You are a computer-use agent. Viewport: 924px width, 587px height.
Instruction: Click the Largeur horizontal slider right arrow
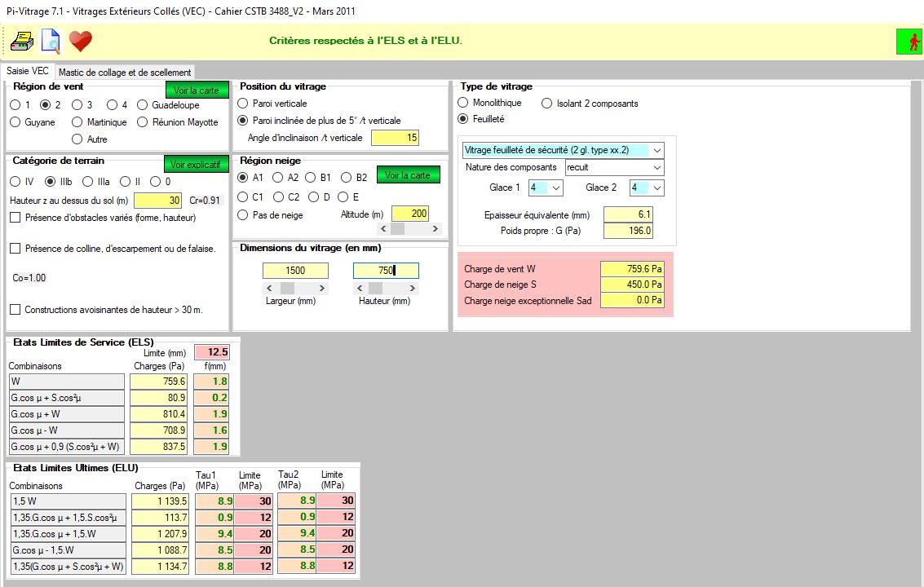click(322, 289)
